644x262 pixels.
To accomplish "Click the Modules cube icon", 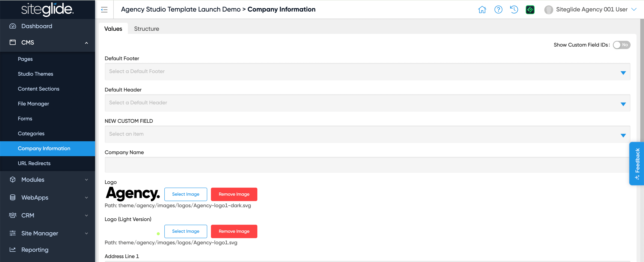I will [x=12, y=179].
